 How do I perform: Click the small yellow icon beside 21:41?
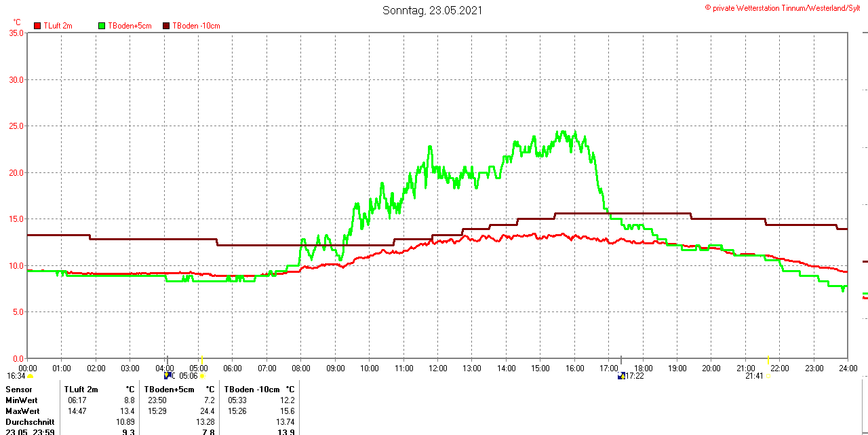pos(768,376)
